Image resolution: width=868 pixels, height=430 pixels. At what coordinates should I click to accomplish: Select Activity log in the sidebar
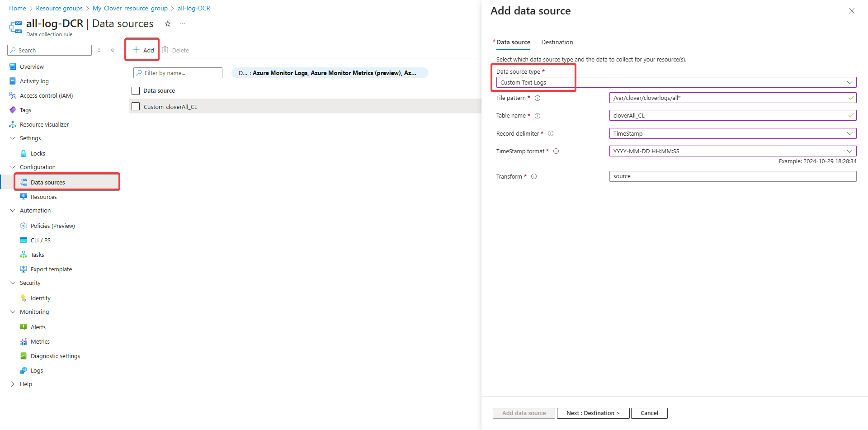click(x=34, y=81)
